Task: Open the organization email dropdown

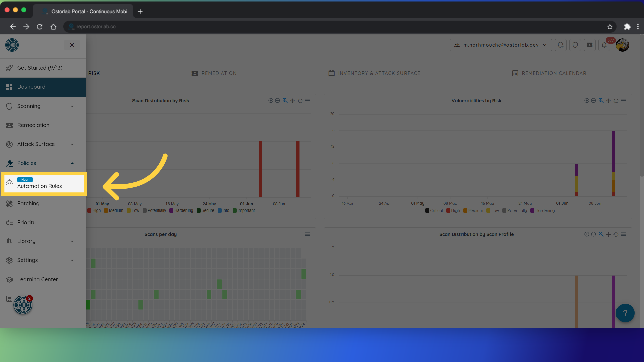Action: (x=500, y=45)
